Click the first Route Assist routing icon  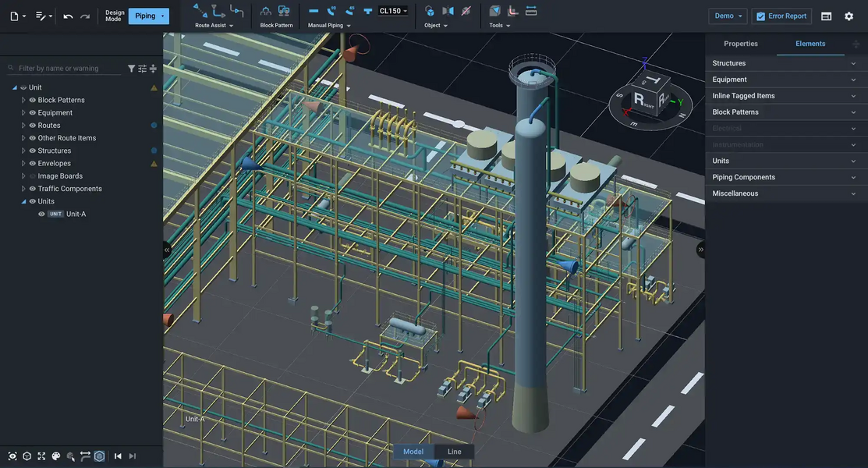198,10
